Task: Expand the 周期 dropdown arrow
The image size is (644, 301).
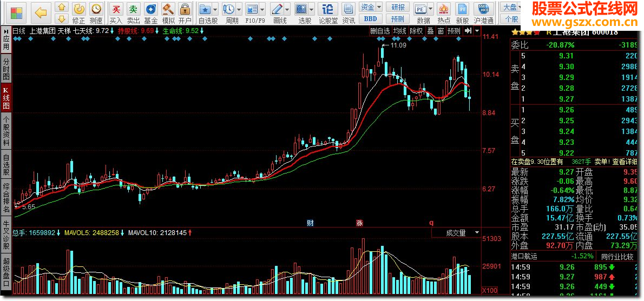Action: pos(239,9)
